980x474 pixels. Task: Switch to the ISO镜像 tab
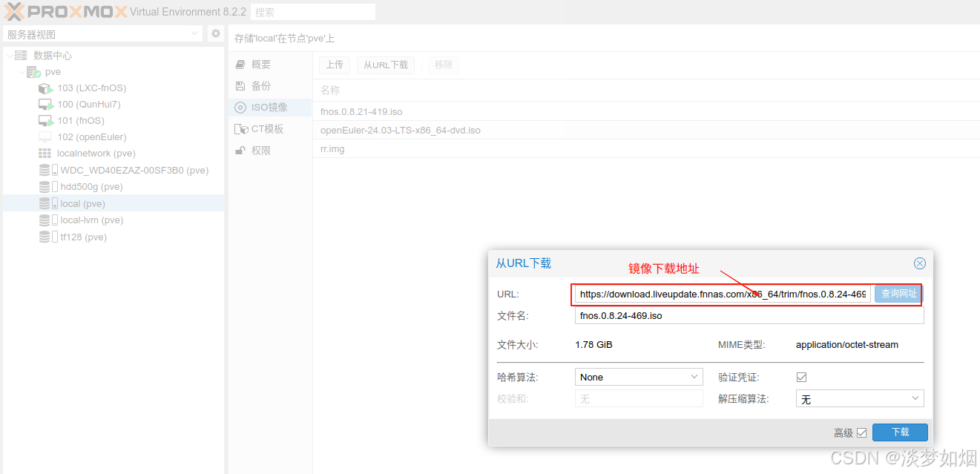click(x=270, y=108)
